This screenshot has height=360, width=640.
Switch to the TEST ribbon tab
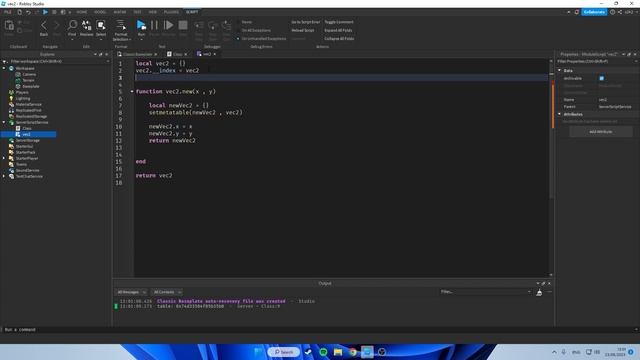(138, 12)
